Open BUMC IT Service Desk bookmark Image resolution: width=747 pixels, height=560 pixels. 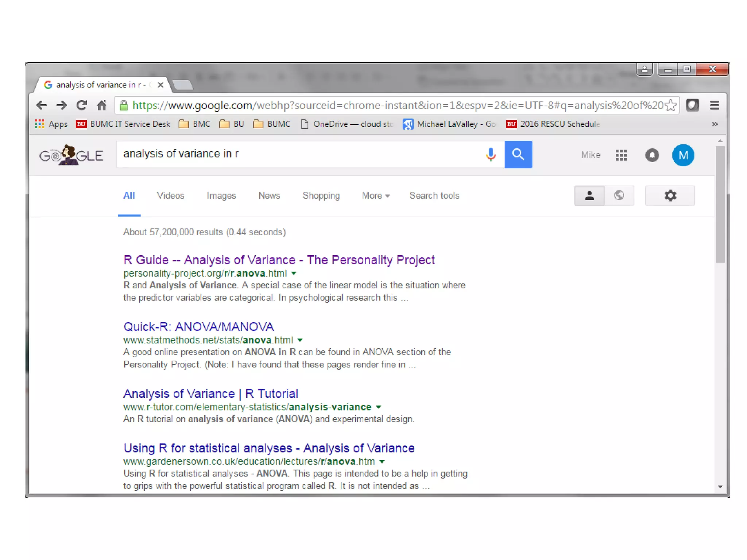123,124
